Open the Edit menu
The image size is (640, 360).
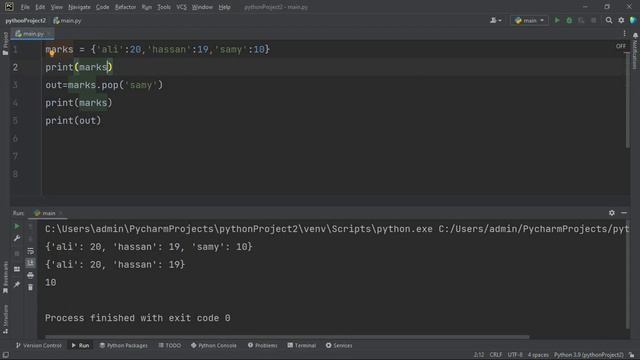click(x=40, y=7)
